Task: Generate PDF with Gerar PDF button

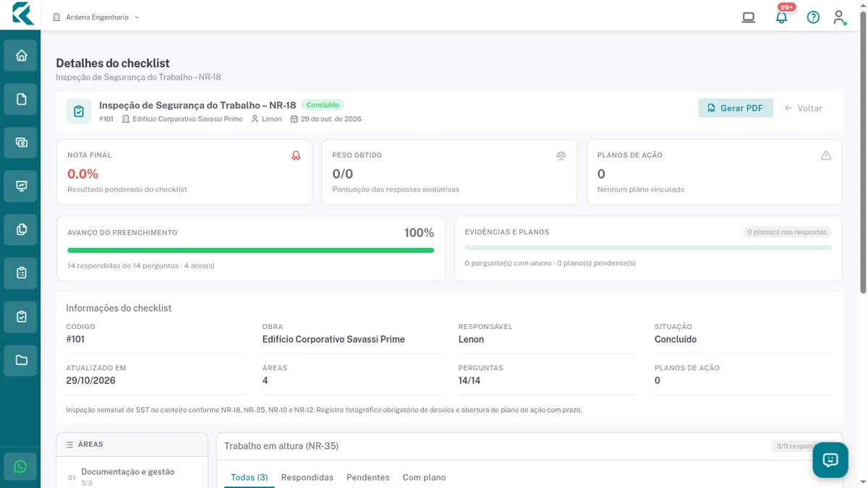Action: click(736, 108)
